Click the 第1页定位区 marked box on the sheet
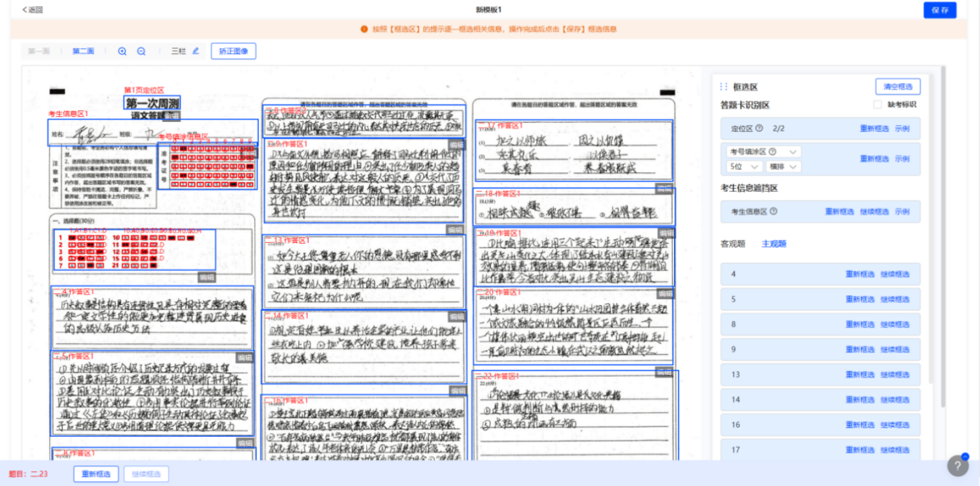 click(x=152, y=103)
